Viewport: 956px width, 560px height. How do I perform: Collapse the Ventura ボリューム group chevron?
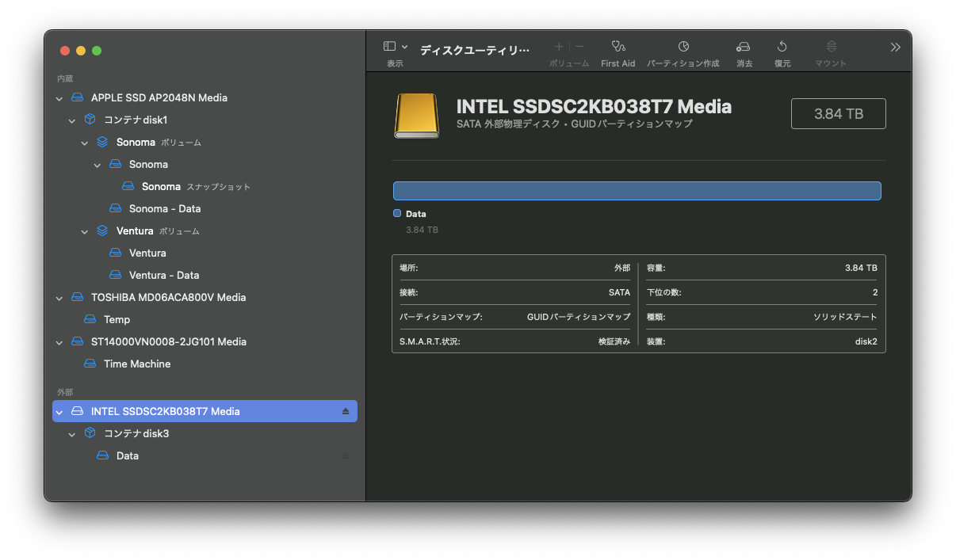point(85,231)
